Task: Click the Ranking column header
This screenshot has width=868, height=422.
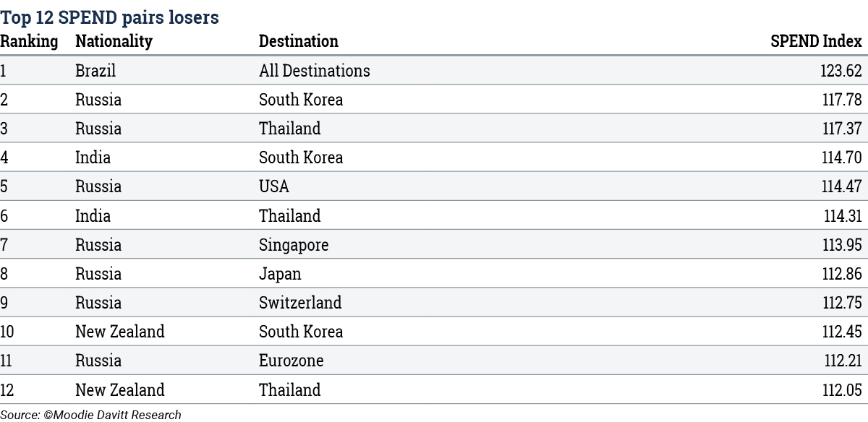Action: point(29,41)
